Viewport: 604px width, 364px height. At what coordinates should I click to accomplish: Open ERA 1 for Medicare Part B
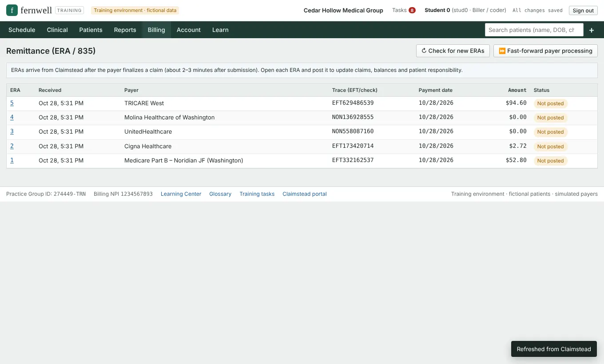(x=12, y=160)
